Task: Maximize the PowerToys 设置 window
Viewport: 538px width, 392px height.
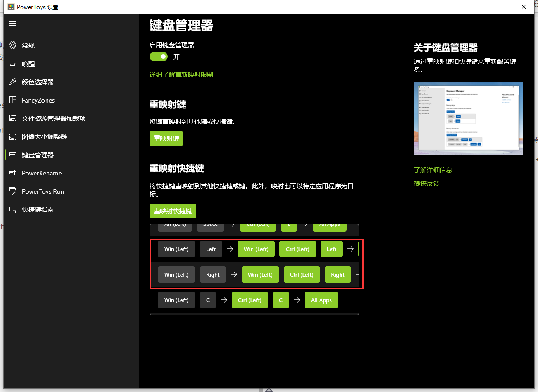Action: pos(502,7)
